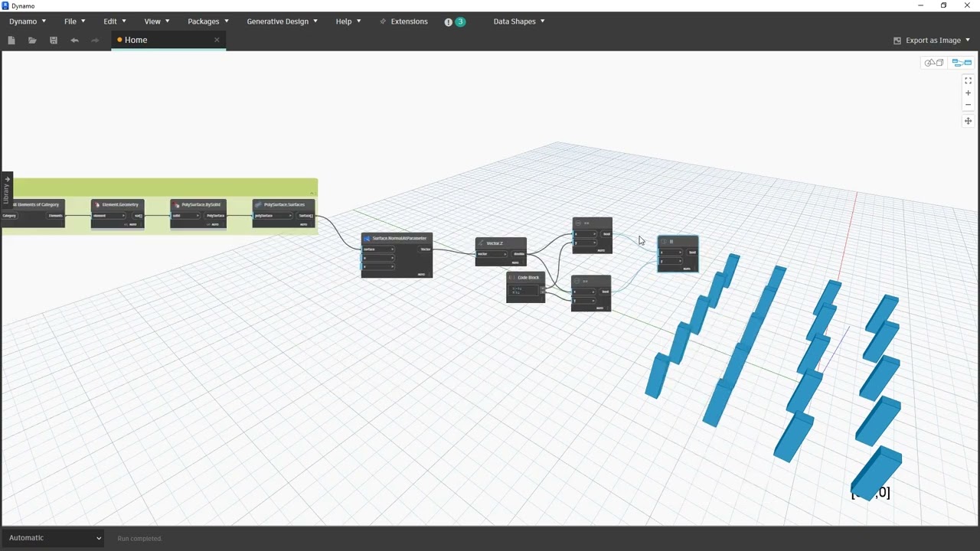
Task: Click the Undo arrow icon
Action: [74, 40]
